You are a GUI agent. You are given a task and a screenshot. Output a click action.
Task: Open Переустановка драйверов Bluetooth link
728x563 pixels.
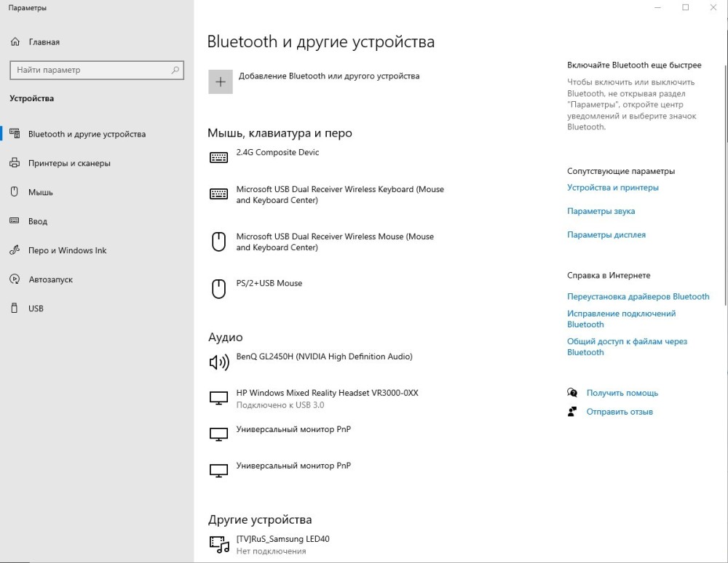pyautogui.click(x=638, y=296)
